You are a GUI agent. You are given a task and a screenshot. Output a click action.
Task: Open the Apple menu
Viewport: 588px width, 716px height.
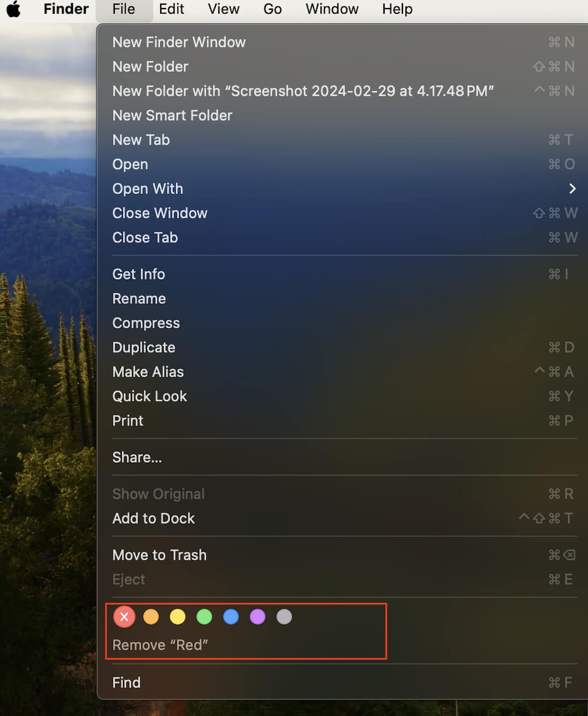coord(14,9)
